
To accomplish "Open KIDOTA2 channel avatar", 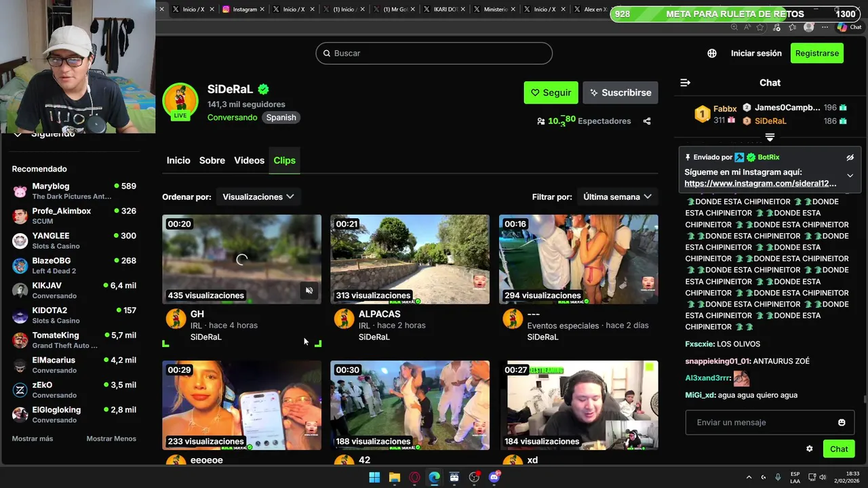I will (20, 316).
